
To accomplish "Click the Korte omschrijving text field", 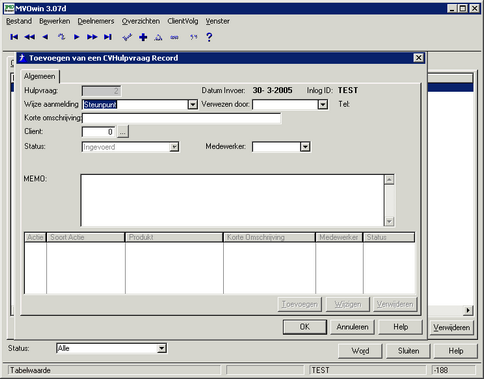I will point(182,118).
